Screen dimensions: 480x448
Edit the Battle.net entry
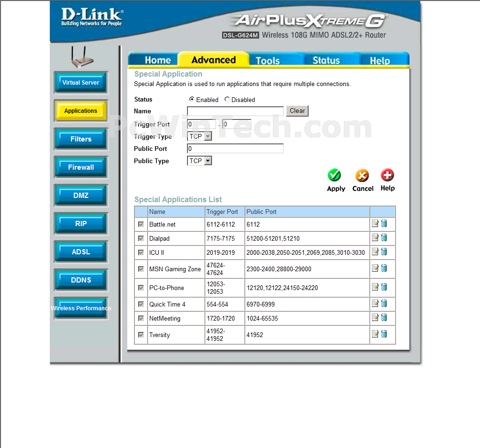[x=375, y=223]
